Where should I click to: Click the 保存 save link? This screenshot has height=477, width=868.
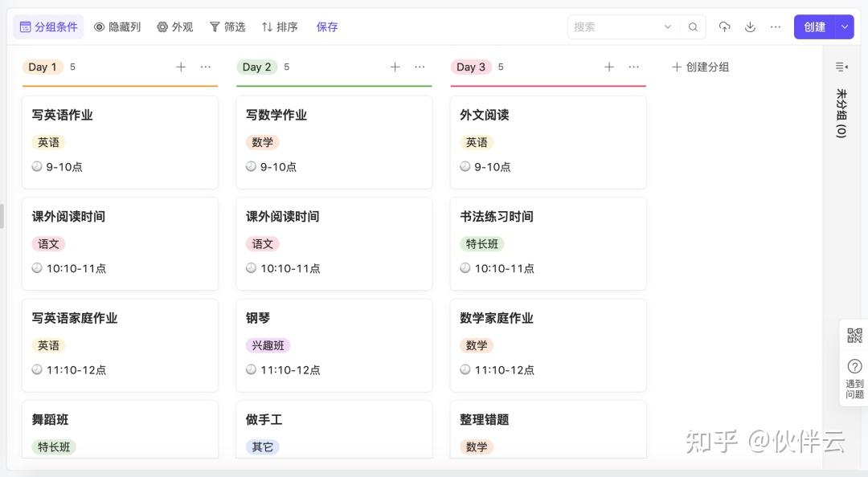[327, 26]
